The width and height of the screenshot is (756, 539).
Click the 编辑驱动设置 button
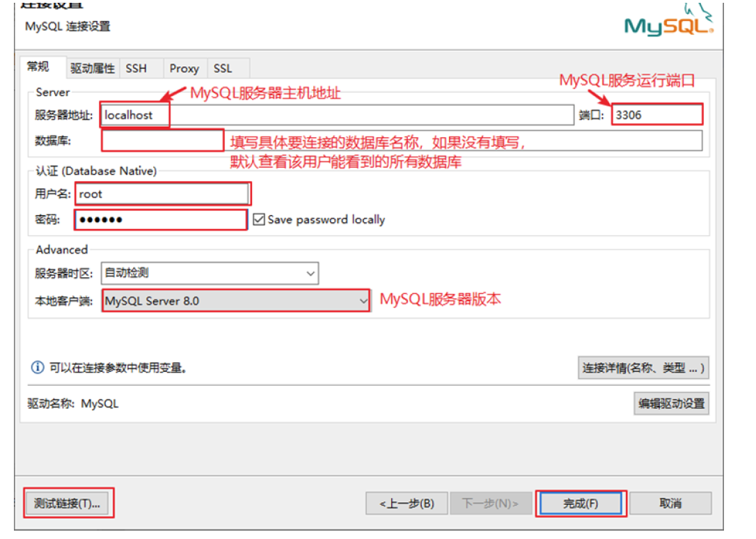click(x=671, y=403)
